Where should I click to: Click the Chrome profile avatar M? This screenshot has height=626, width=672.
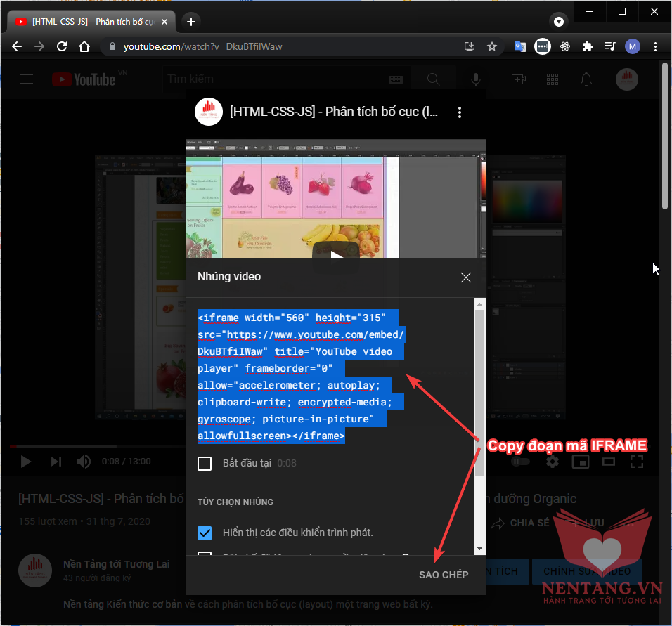(633, 46)
